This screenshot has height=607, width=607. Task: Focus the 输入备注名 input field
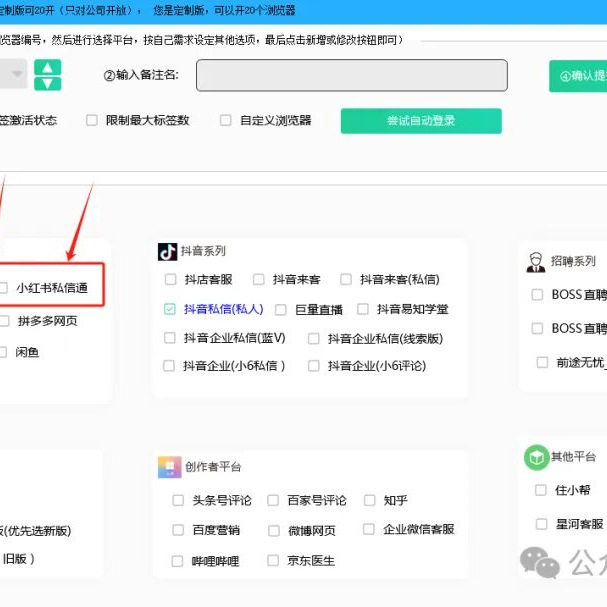tap(352, 75)
